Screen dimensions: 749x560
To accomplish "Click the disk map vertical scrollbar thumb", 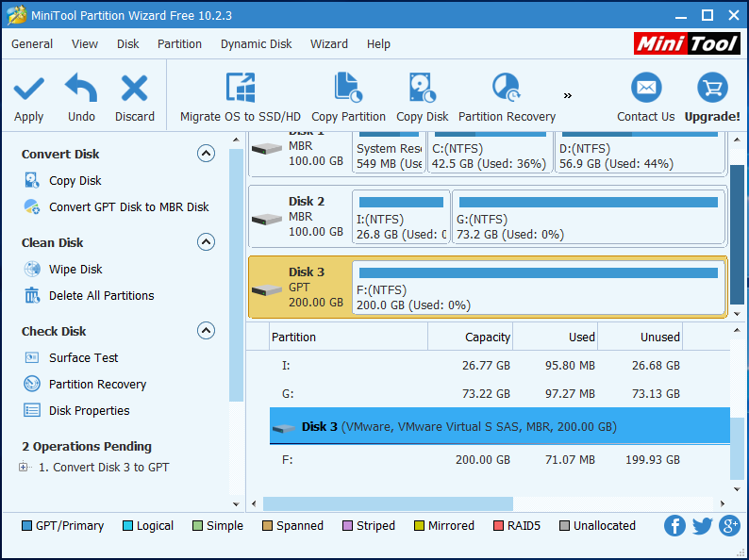I will [x=737, y=234].
